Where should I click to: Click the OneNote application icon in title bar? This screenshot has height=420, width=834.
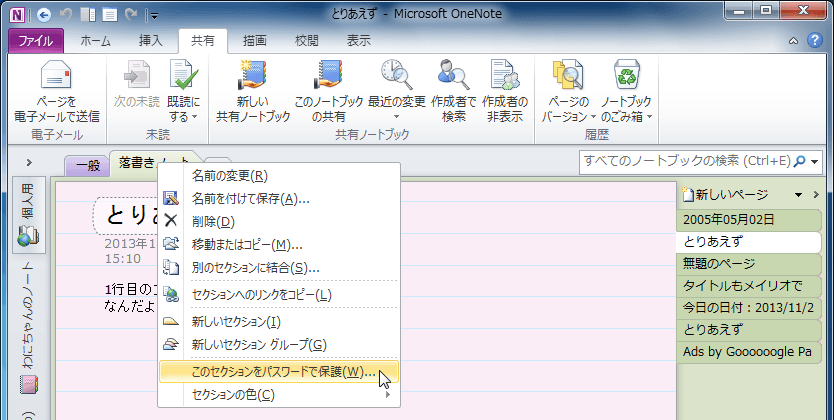[x=18, y=14]
